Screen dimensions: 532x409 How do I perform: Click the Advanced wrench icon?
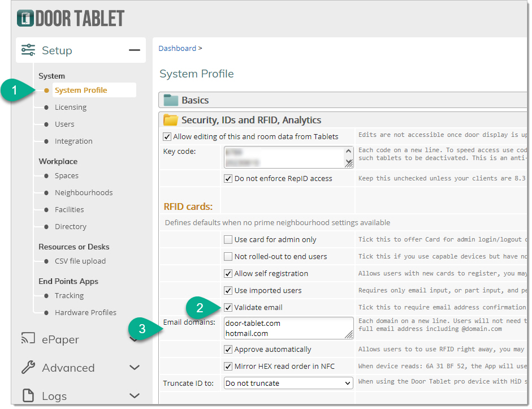click(28, 368)
